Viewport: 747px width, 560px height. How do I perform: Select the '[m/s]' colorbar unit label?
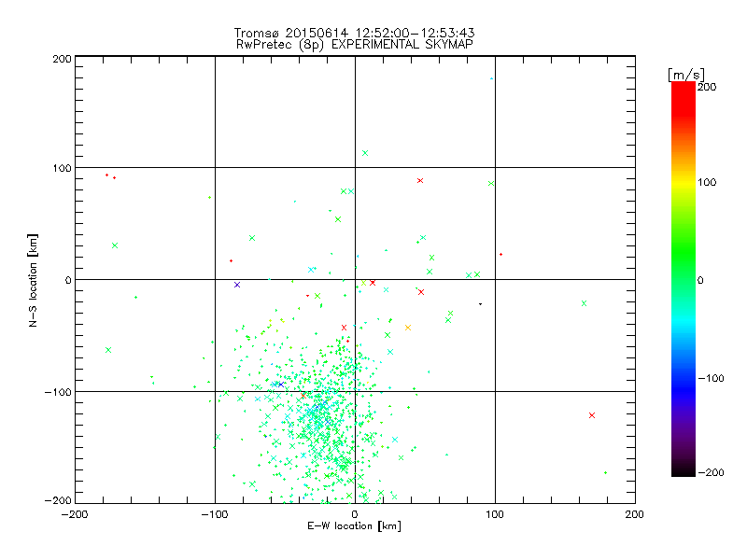pos(686,75)
